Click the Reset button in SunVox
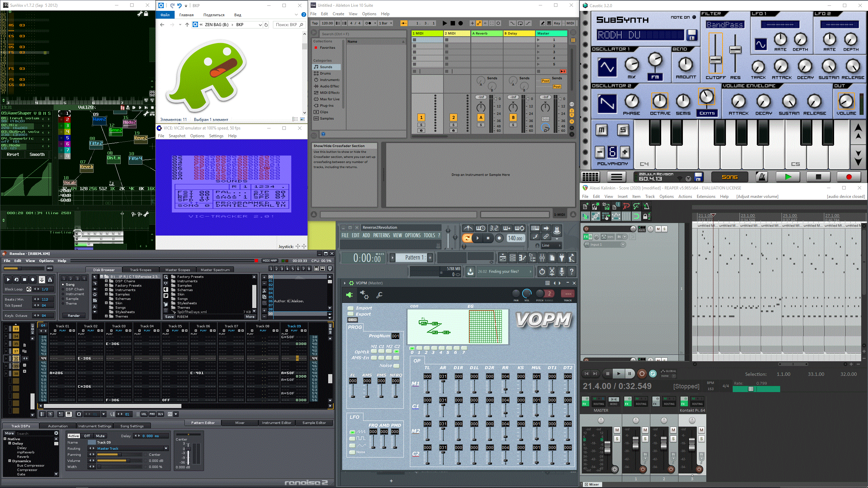The image size is (868, 488). (13, 155)
